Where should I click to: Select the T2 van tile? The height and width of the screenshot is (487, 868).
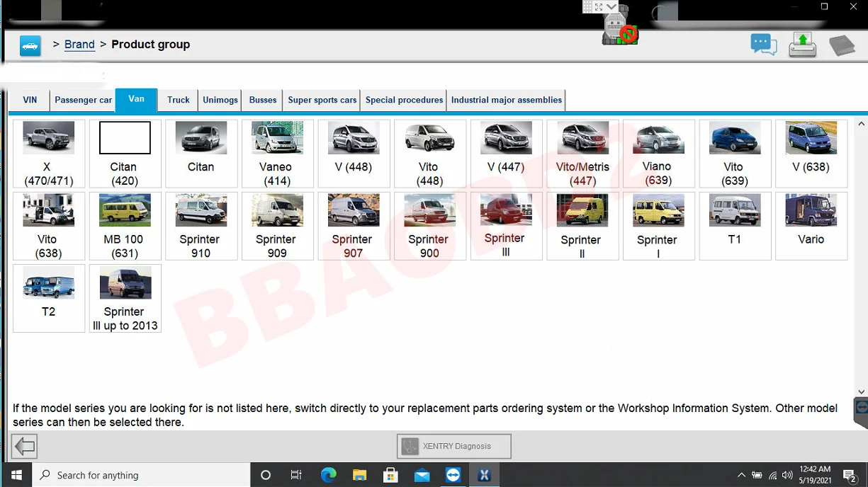[49, 298]
